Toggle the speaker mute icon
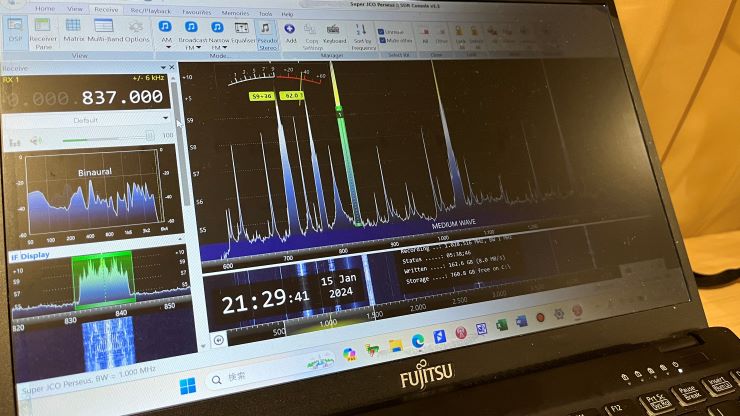The height and width of the screenshot is (416, 740). pyautogui.click(x=36, y=141)
